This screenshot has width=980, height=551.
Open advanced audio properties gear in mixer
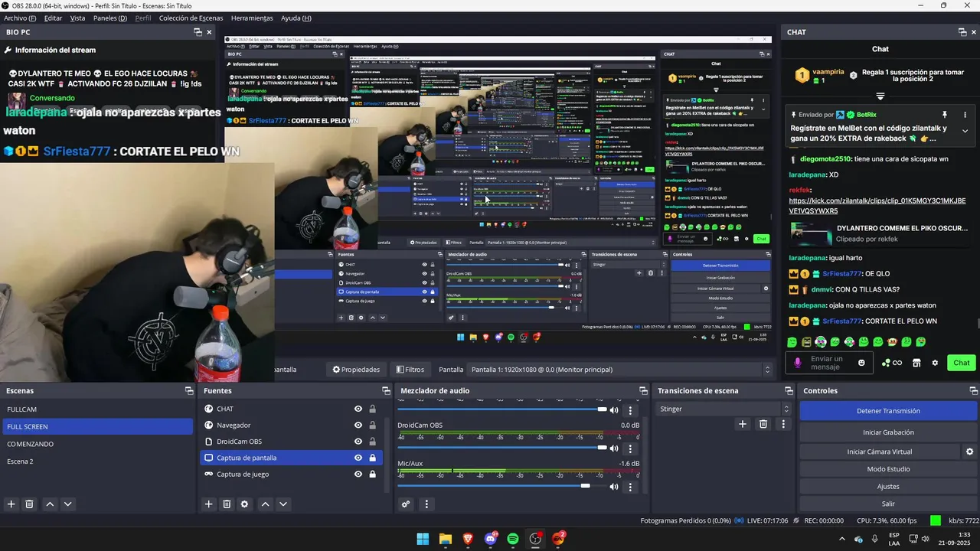click(x=406, y=504)
